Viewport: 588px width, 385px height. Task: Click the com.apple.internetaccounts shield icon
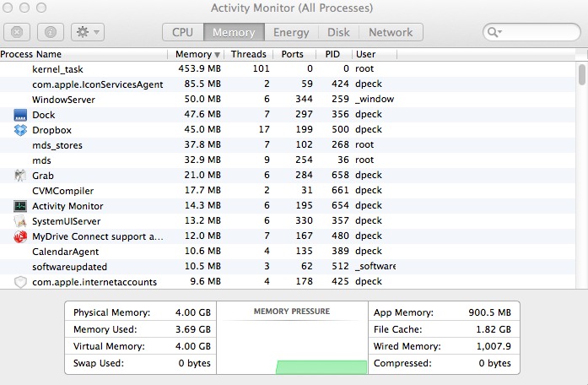20,282
